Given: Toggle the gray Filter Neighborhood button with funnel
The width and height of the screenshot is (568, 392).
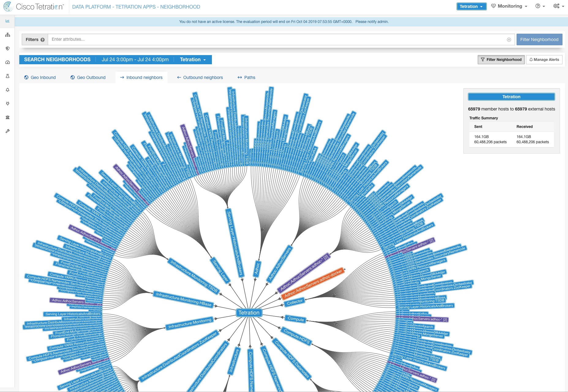Looking at the screenshot, I should pos(501,60).
